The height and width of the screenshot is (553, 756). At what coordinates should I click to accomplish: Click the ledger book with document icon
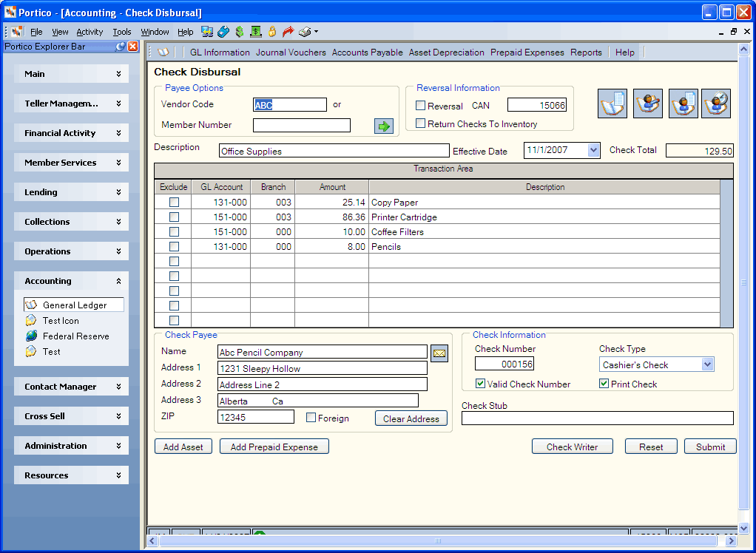(x=612, y=103)
